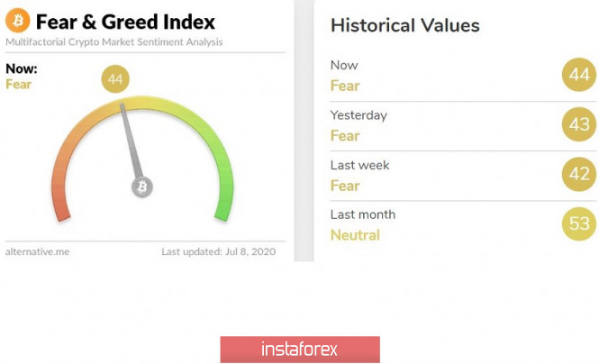Viewport: 599px width, 364px height.
Task: Click the yellow Fear label under Now:
Action: (x=19, y=83)
